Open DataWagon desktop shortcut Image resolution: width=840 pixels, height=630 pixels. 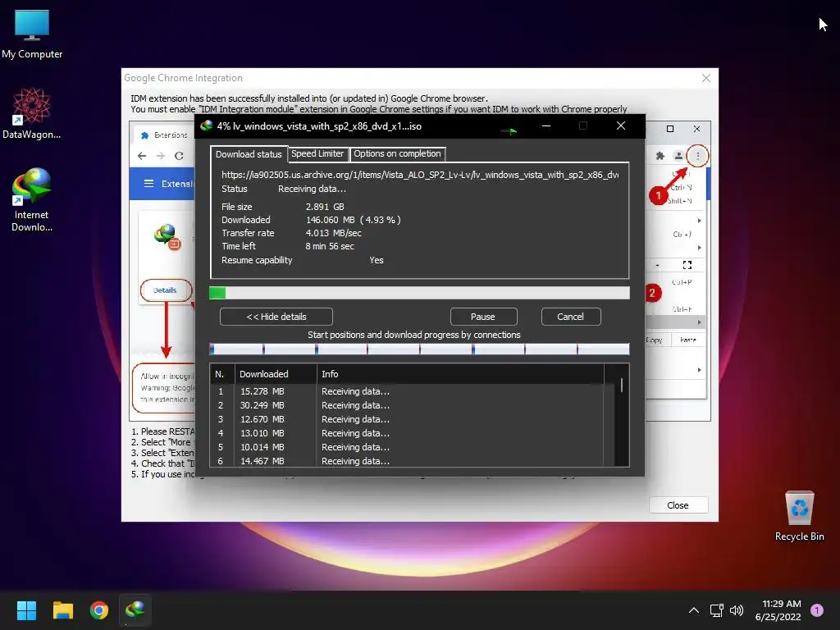click(32, 113)
